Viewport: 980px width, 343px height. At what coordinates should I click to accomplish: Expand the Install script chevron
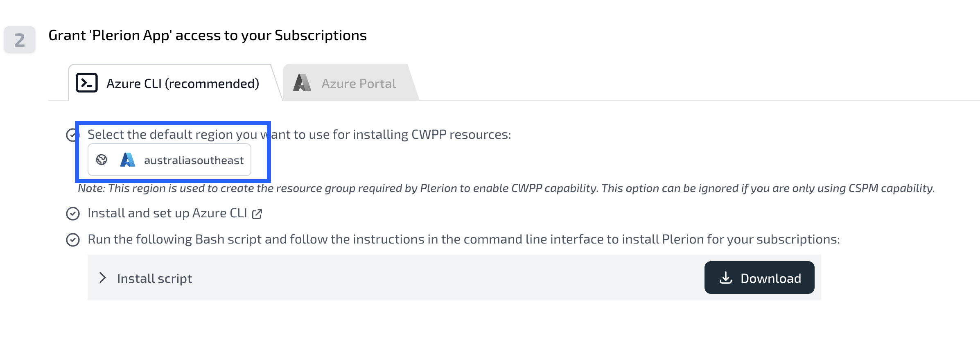(x=102, y=278)
